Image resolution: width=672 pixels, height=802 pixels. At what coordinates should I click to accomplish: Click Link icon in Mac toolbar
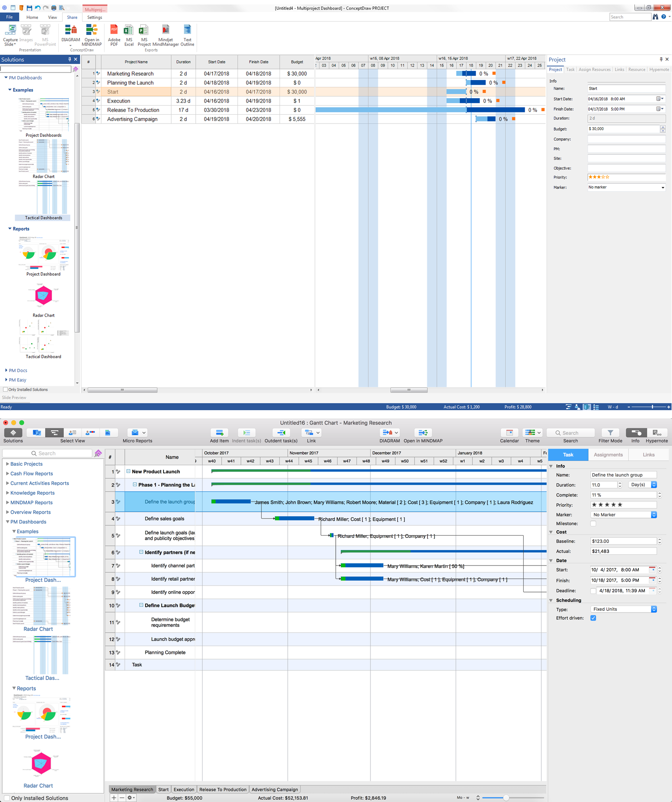[311, 433]
